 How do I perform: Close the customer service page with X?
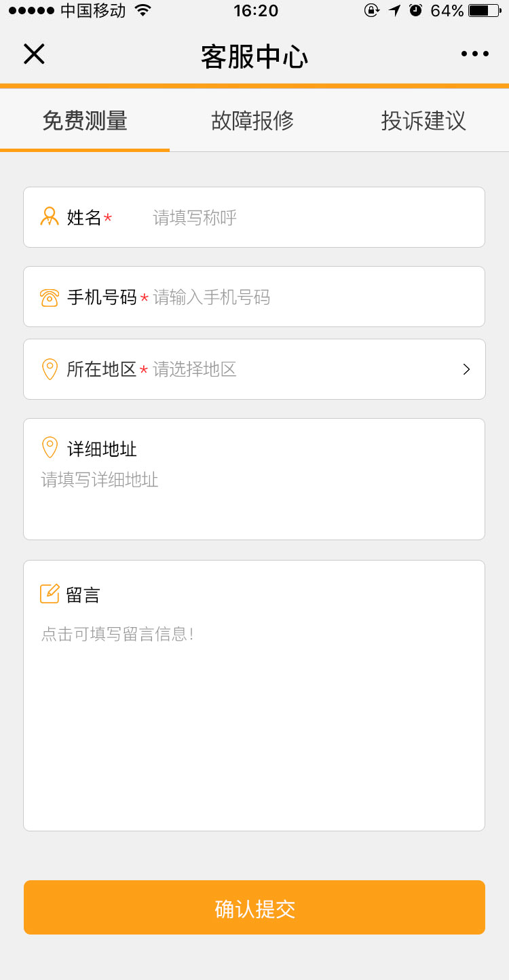[x=34, y=54]
